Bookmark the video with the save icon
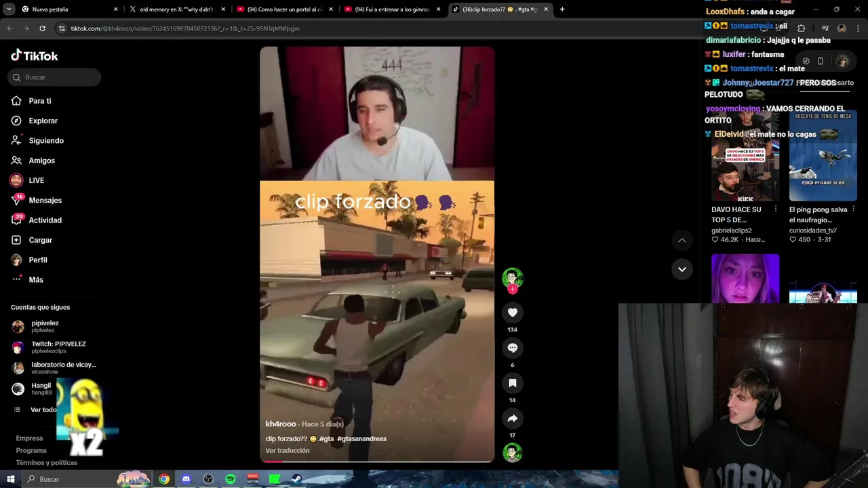 tap(513, 383)
